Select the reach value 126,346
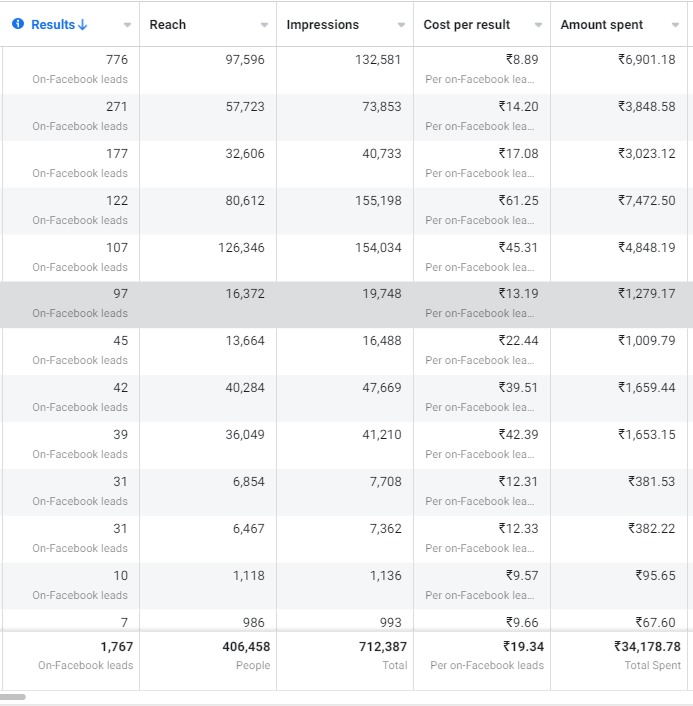 point(241,247)
